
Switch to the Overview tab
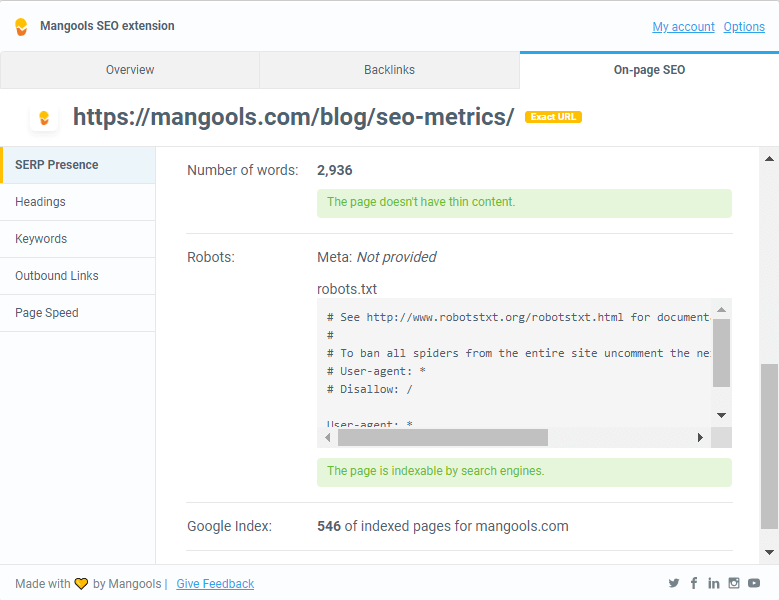click(x=130, y=70)
